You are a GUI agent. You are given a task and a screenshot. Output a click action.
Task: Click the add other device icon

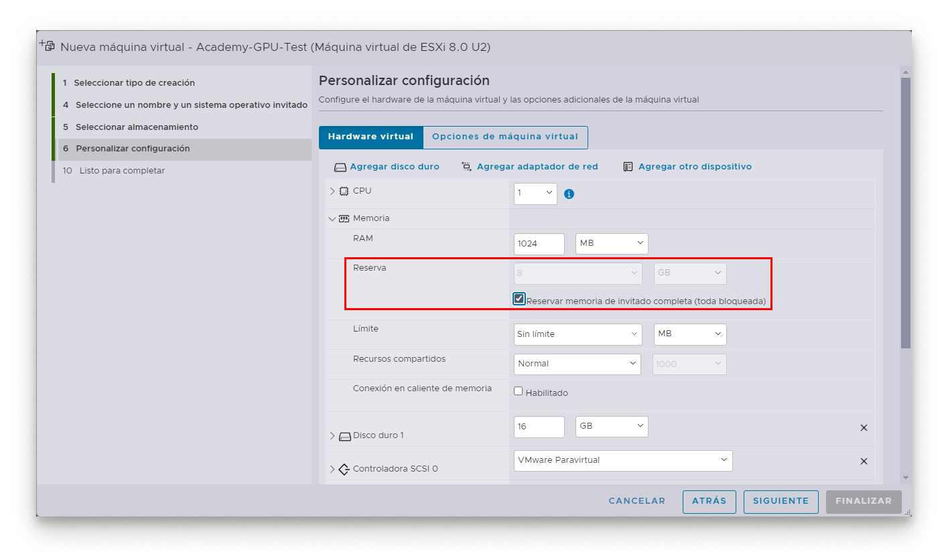click(x=628, y=167)
